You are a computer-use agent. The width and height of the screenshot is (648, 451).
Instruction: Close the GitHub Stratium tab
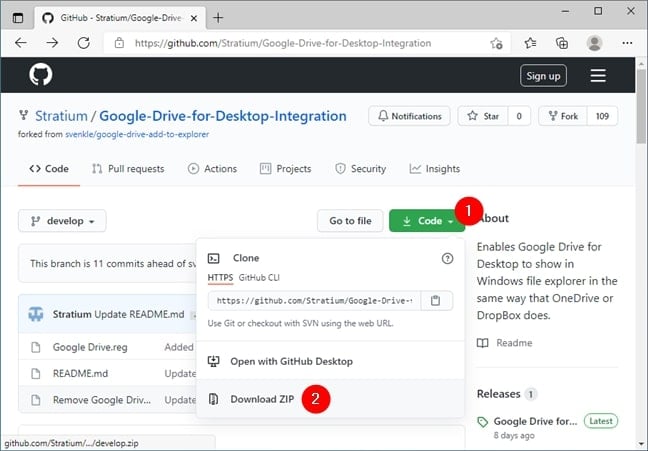click(193, 19)
